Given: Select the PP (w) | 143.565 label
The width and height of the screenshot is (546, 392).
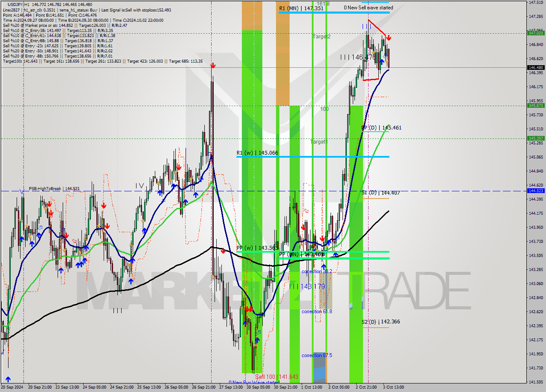Looking at the screenshot, I should (x=257, y=248).
